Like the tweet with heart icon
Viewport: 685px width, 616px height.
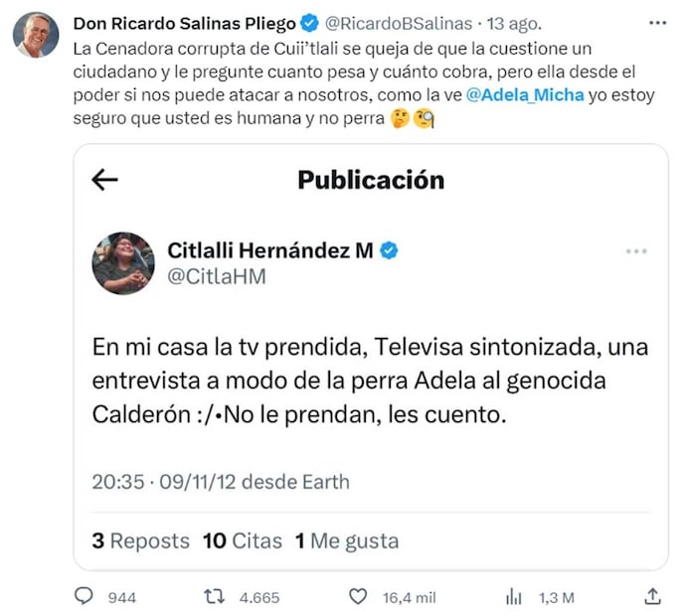tap(359, 596)
